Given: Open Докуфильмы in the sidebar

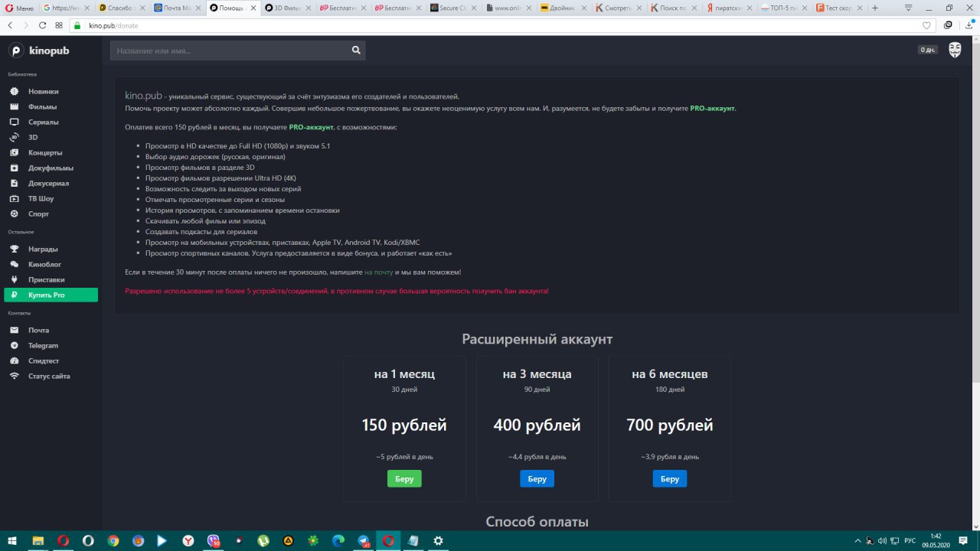Looking at the screenshot, I should tap(51, 168).
